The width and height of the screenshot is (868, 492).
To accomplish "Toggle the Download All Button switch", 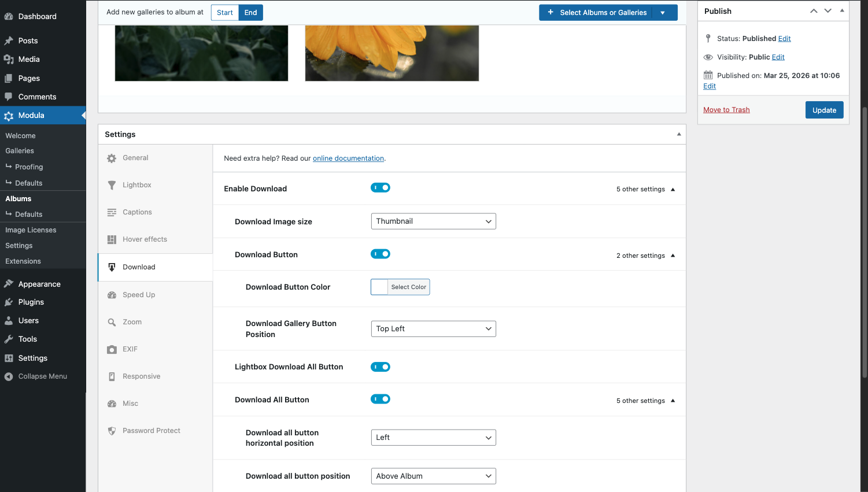I will pyautogui.click(x=381, y=399).
